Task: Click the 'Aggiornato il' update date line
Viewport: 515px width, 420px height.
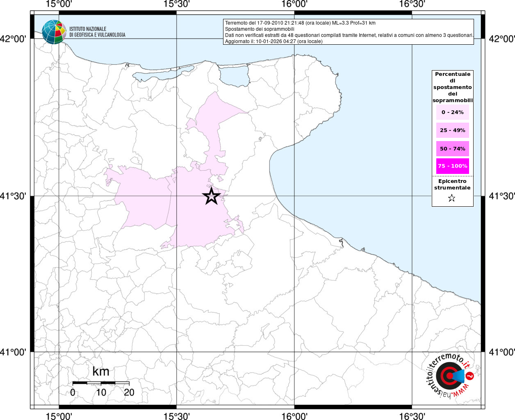Action: (x=273, y=41)
